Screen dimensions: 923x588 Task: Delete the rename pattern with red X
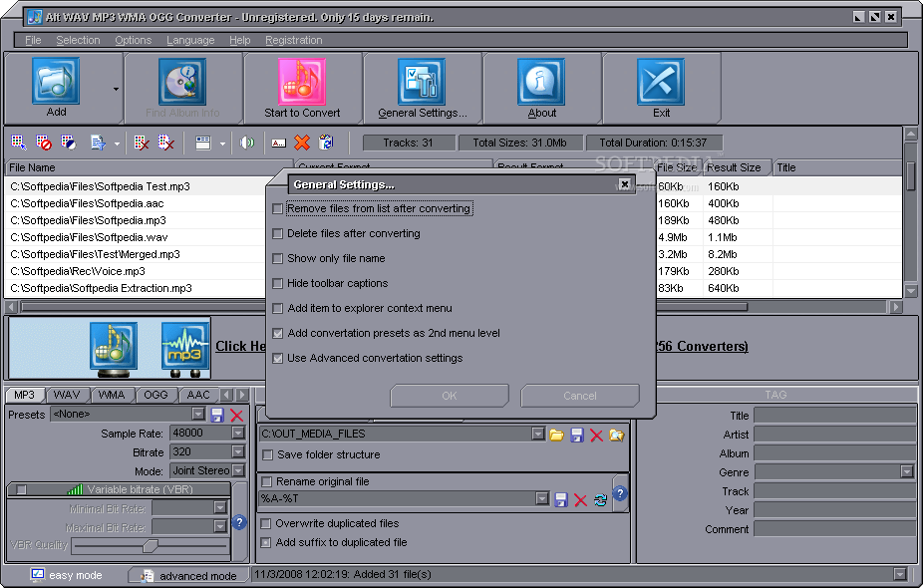coord(580,499)
